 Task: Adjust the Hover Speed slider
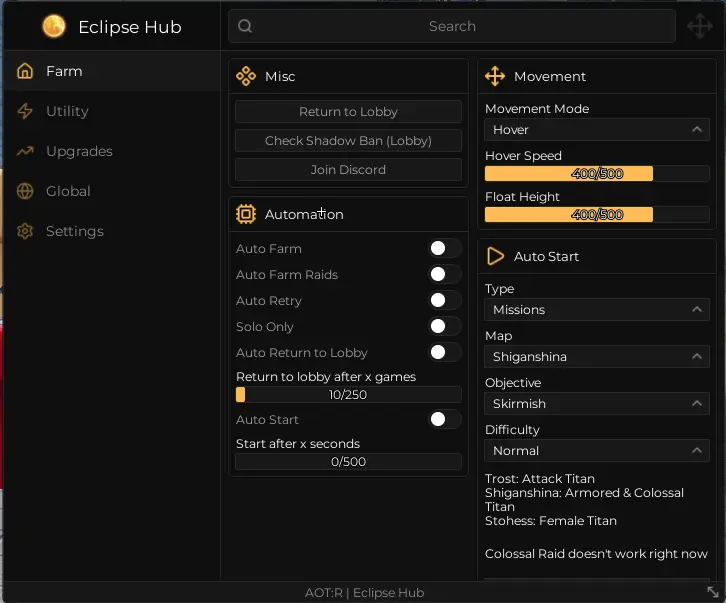pyautogui.click(x=597, y=174)
